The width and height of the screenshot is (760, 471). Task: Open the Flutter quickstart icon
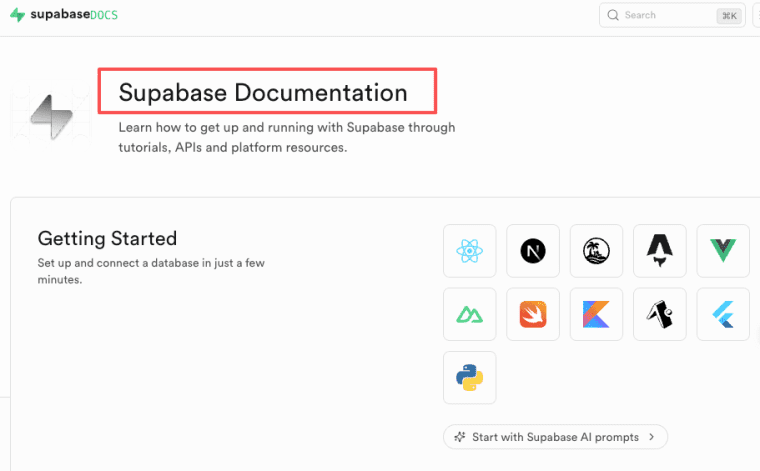pyautogui.click(x=723, y=314)
